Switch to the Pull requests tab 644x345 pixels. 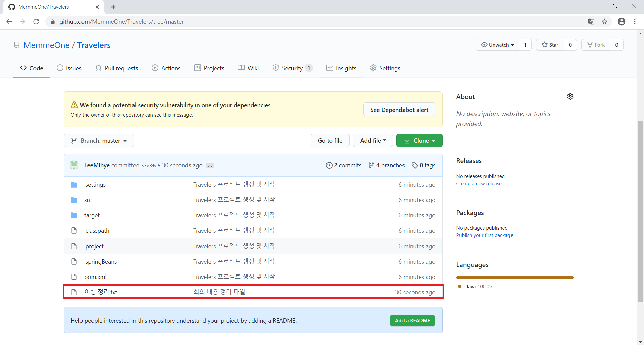click(116, 68)
